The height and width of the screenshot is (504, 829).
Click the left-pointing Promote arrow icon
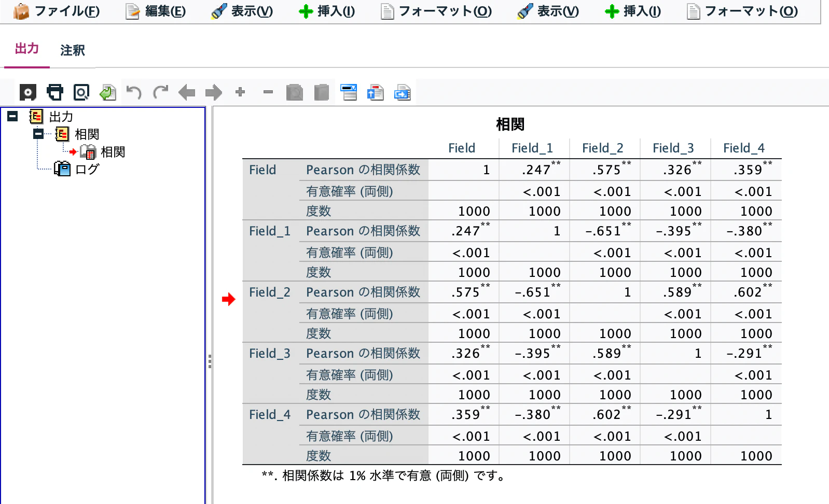click(x=187, y=93)
